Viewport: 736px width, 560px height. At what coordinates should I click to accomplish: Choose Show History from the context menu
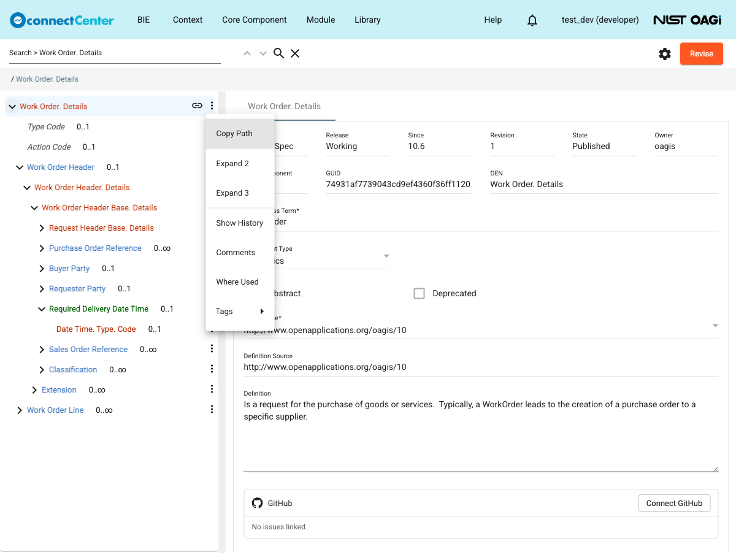coord(240,223)
